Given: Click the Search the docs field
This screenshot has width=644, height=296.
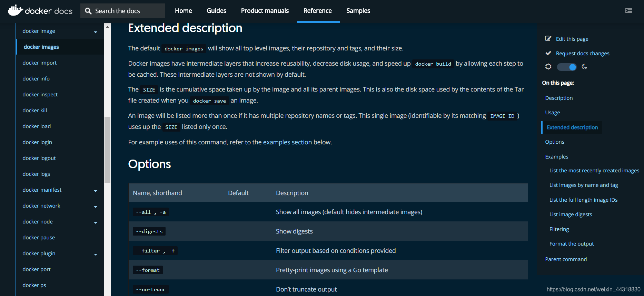Looking at the screenshot, I should pos(123,11).
